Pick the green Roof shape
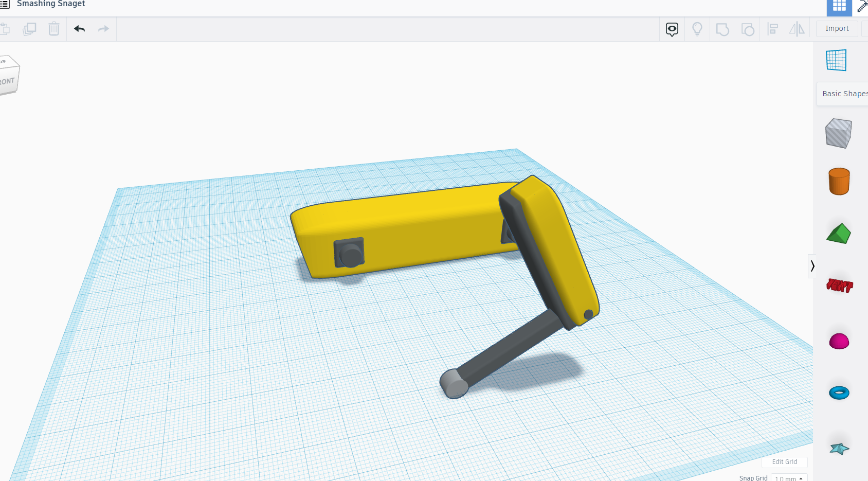The height and width of the screenshot is (481, 868). [x=839, y=234]
